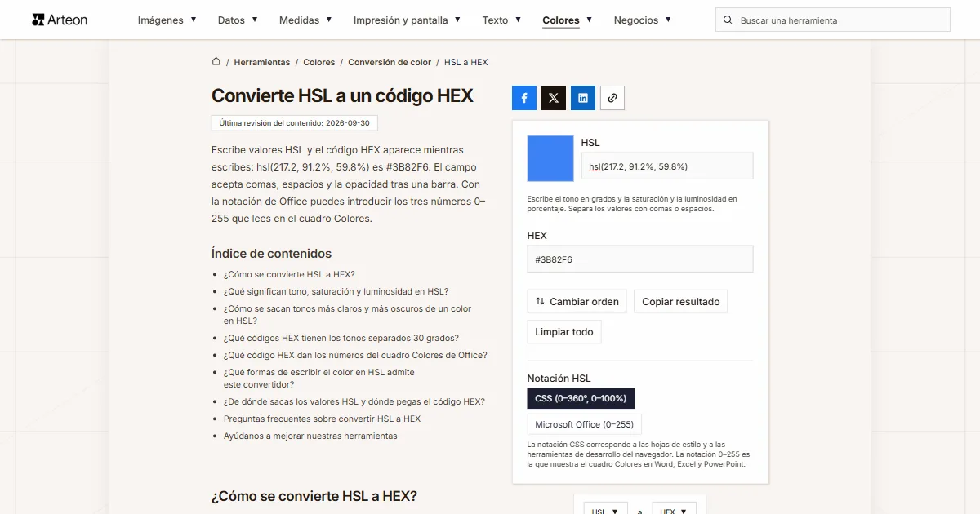Jump to ¿Cómo se convierte HSL a HEX?
980x514 pixels.
pos(289,274)
